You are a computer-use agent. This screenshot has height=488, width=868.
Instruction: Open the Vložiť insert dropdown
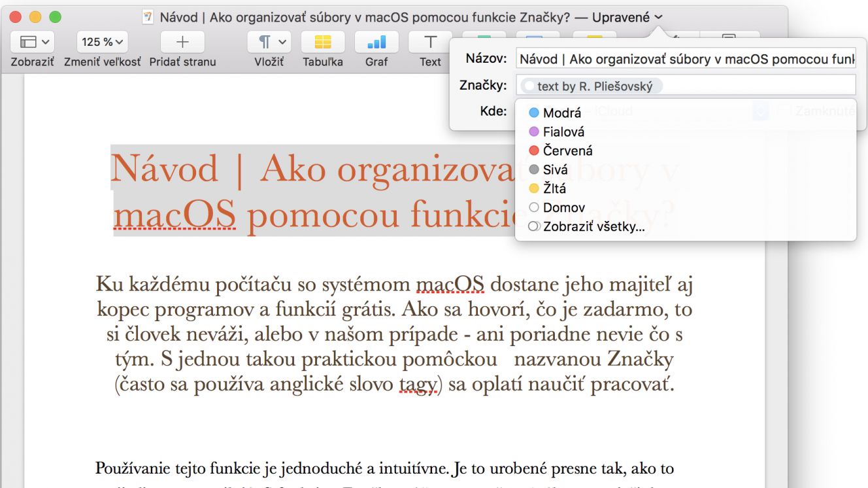(269, 42)
